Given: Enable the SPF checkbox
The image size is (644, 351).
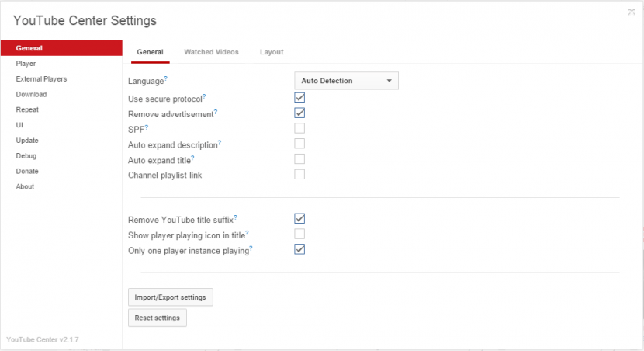Looking at the screenshot, I should point(299,128).
